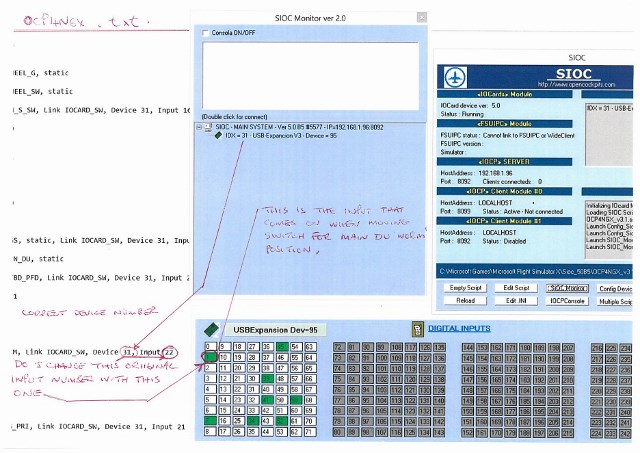Toggle digital input box 0

210,344
